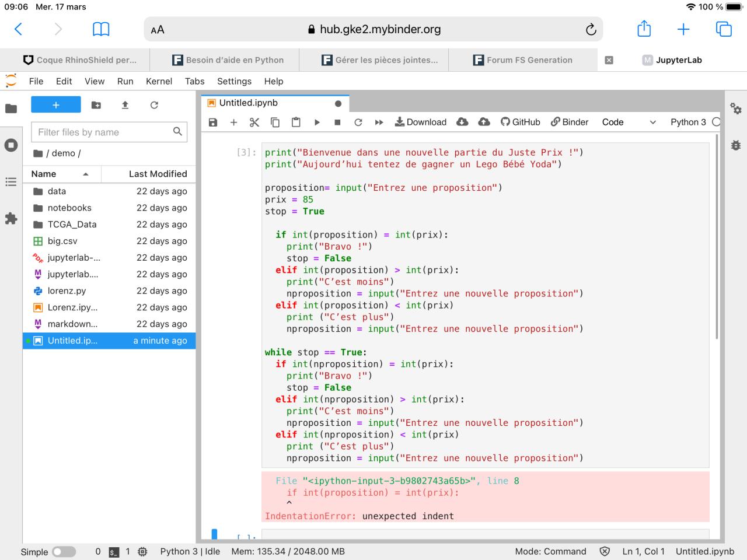Save the notebook with the disk icon

click(213, 122)
